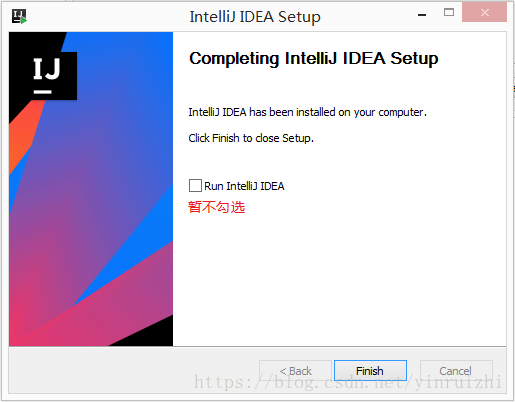Close the Setup window with the X
This screenshot has width=515, height=402.
pos(484,12)
